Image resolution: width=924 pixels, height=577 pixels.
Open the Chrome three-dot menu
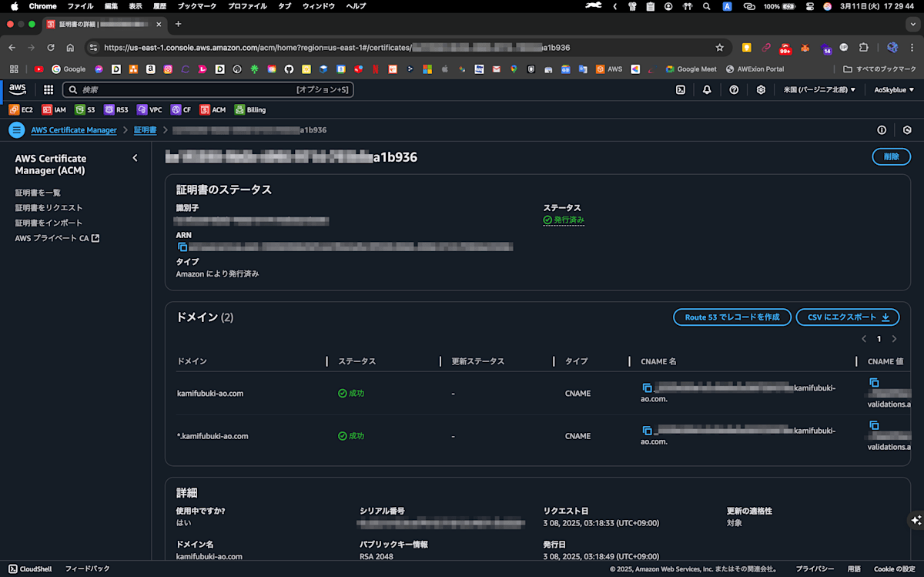coord(913,48)
